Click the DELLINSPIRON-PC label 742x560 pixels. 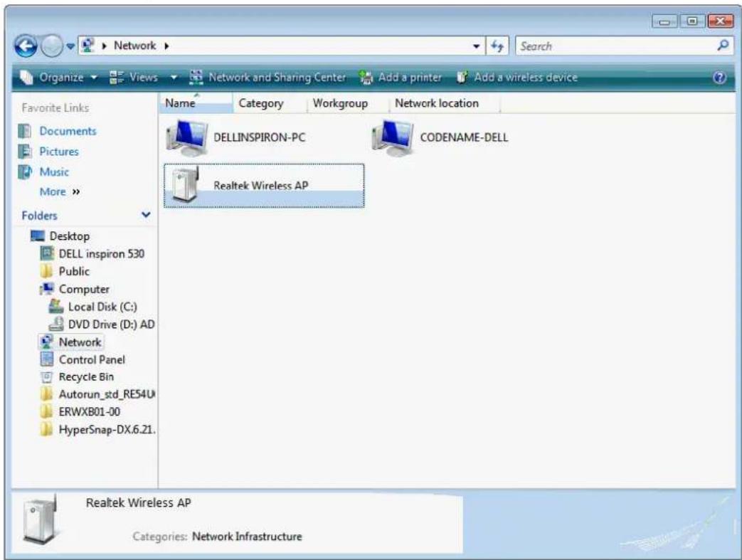(x=260, y=138)
